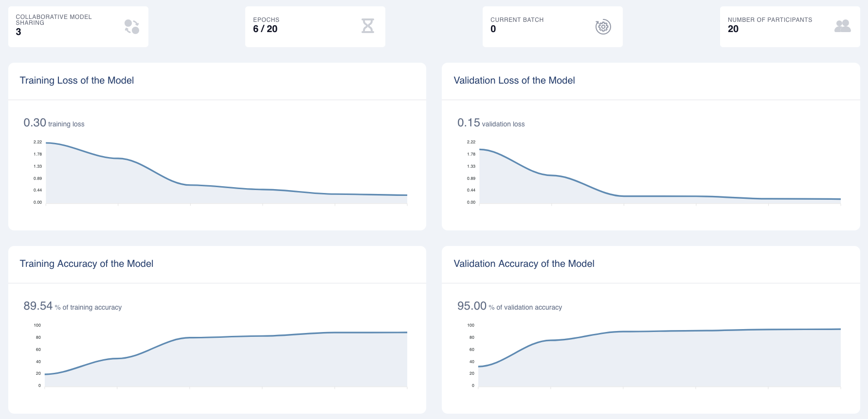The image size is (868, 419).
Task: Click the Training Accuracy of the Model heading
Action: coord(87,264)
